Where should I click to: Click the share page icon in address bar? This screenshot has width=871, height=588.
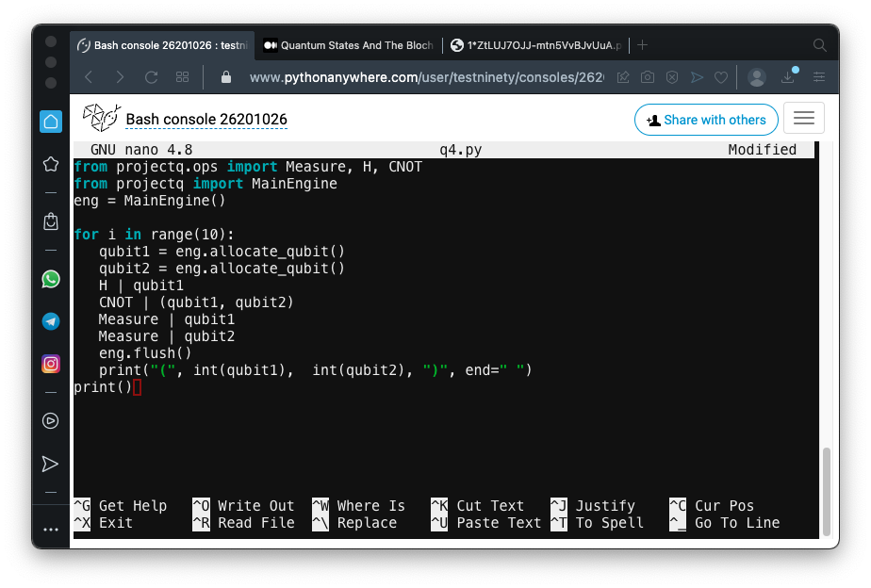[623, 77]
